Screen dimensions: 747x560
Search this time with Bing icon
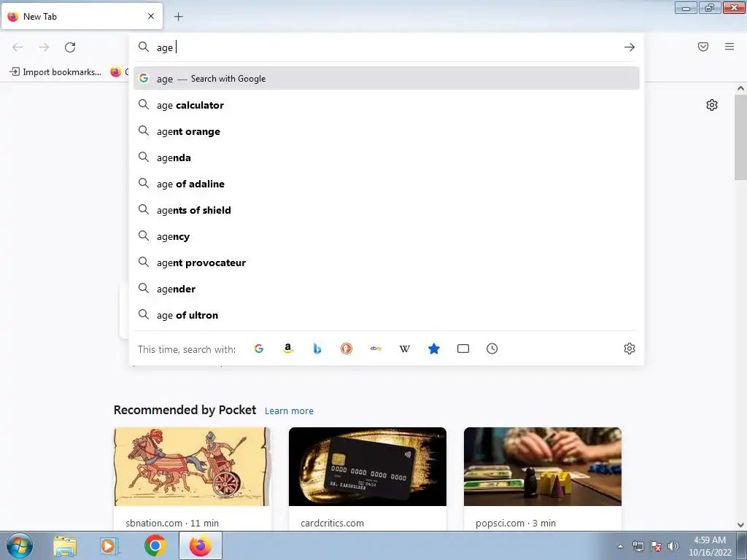tap(317, 349)
